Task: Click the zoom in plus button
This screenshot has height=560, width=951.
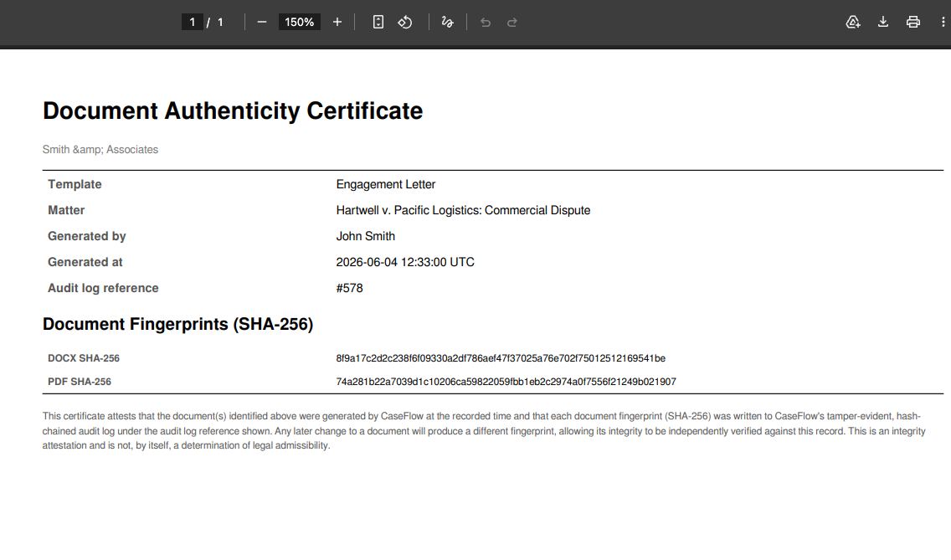Action: (x=337, y=23)
